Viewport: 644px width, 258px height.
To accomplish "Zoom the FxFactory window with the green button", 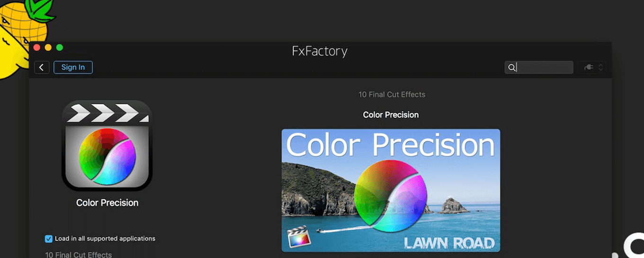I will 59,47.
